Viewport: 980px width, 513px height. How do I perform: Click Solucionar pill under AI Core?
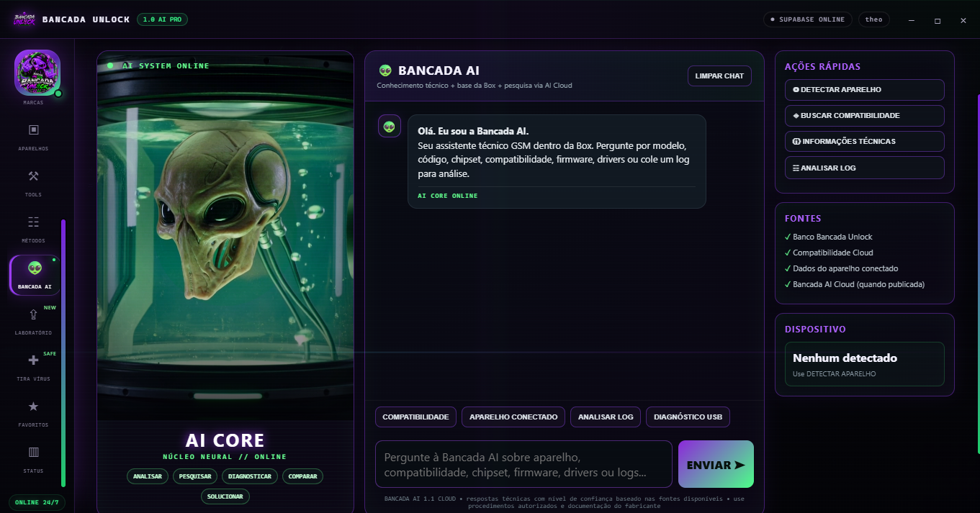click(225, 496)
